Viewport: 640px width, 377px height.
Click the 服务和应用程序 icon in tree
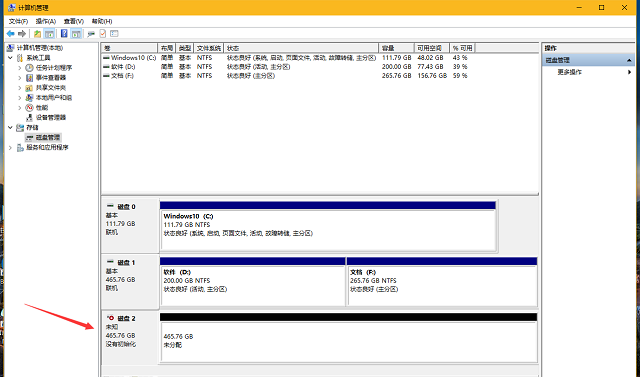(20, 148)
